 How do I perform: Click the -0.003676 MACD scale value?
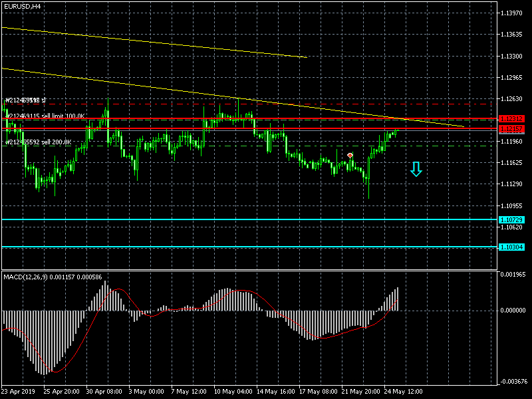coord(513,382)
